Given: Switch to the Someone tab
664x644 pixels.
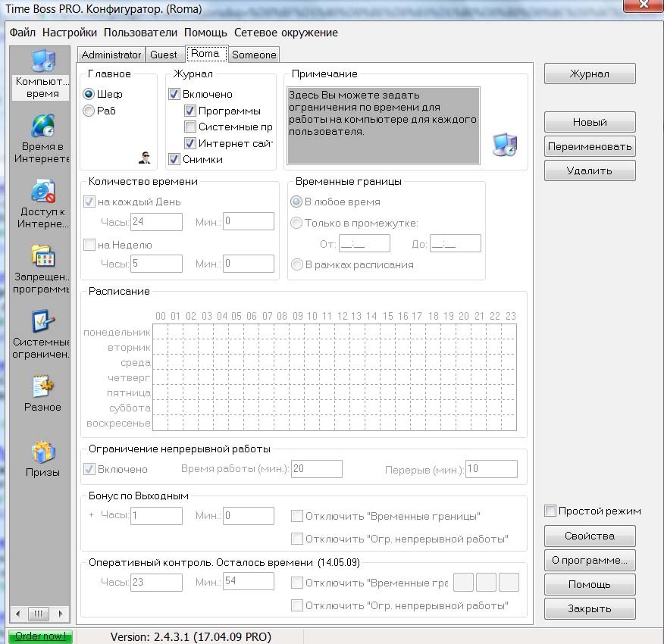Looking at the screenshot, I should point(254,55).
